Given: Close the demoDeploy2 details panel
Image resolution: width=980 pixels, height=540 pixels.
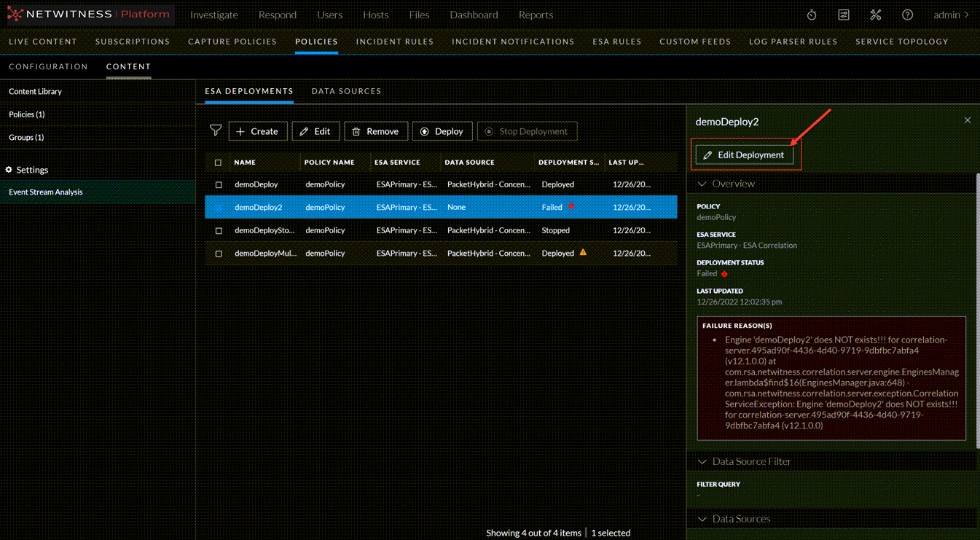Looking at the screenshot, I should click(x=968, y=120).
